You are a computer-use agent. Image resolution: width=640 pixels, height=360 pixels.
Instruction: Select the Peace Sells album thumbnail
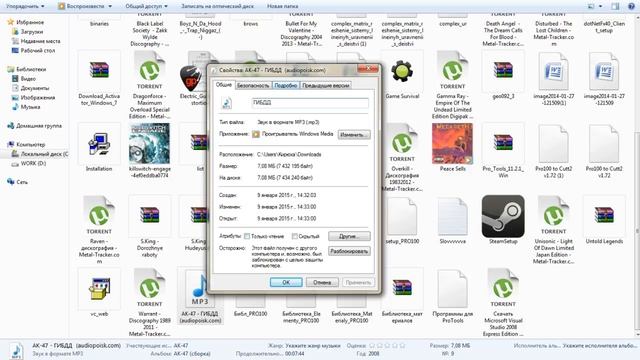(453, 144)
